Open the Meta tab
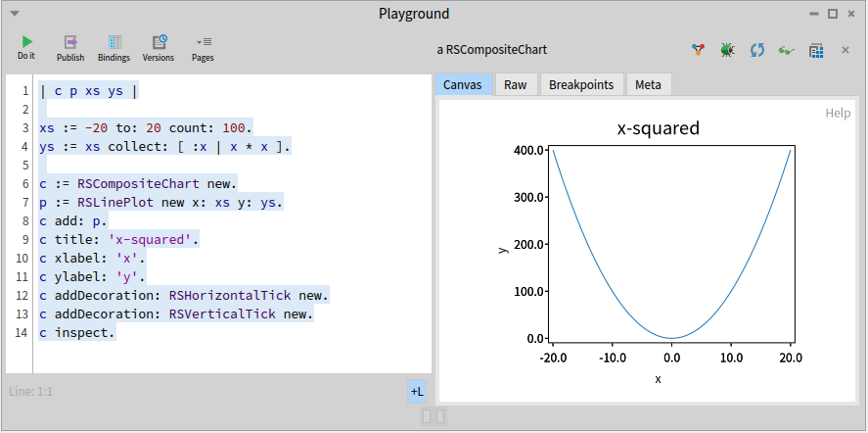The image size is (868, 433). tap(648, 85)
